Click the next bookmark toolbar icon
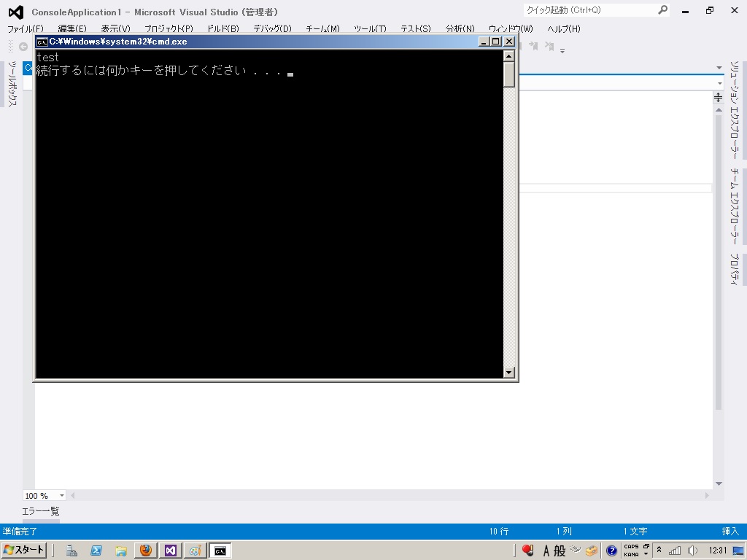 pos(533,46)
